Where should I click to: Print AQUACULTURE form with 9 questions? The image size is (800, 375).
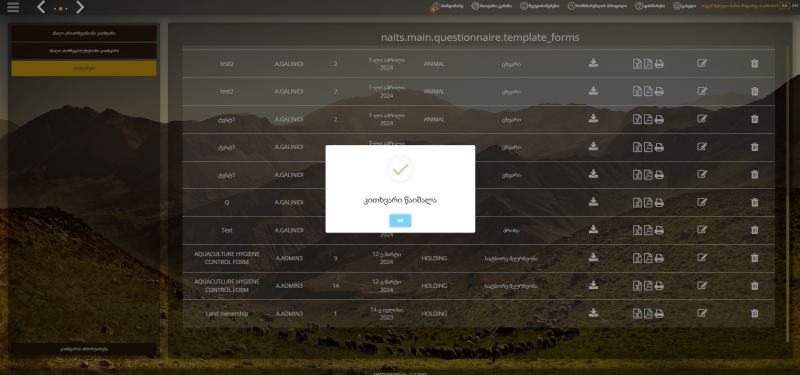(x=659, y=258)
